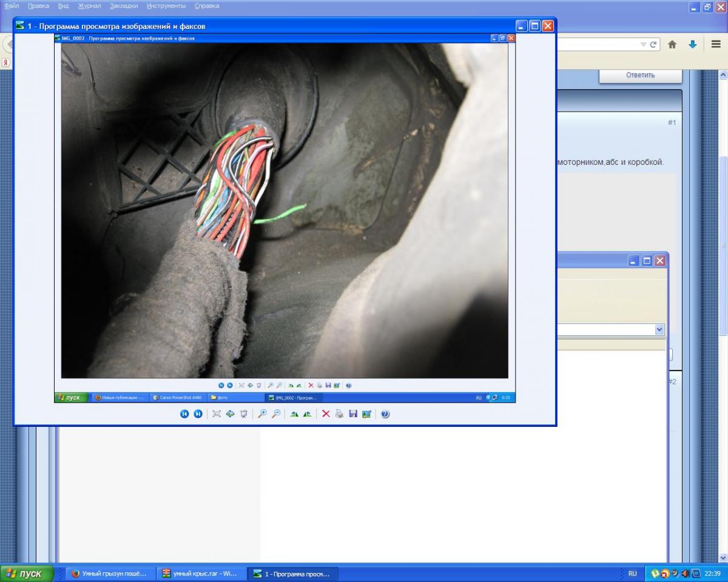728x582 pixels.
Task: Open post #1 permalink
Action: tap(672, 122)
